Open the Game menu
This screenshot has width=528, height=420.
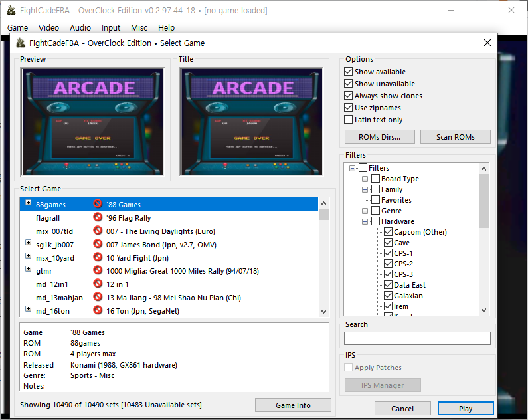(x=17, y=28)
